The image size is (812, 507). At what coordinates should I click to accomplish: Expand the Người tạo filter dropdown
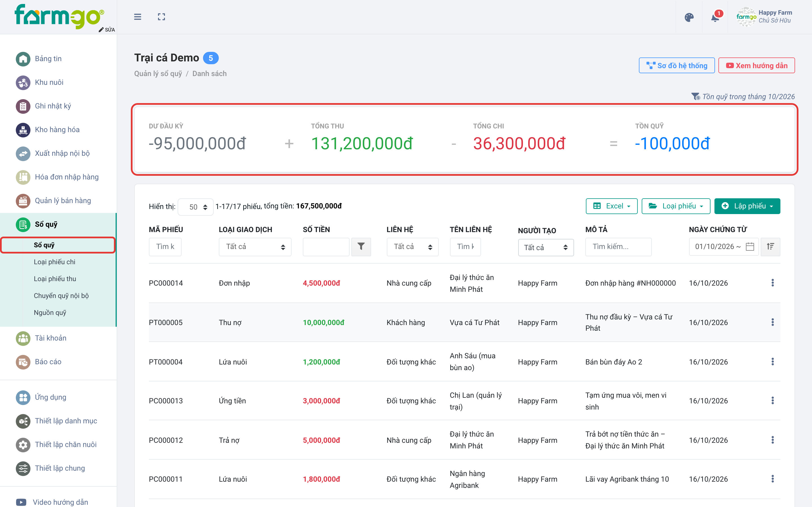pos(546,248)
